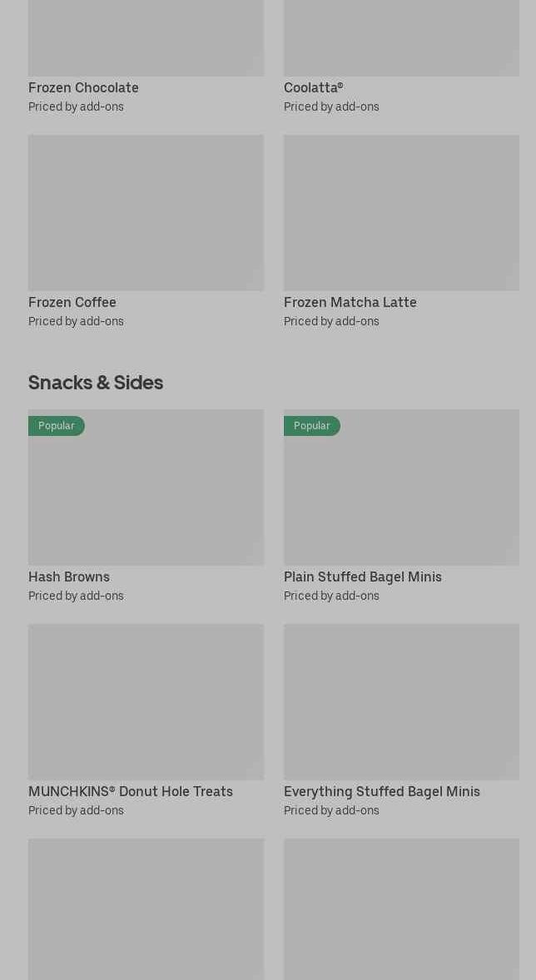Screen dimensions: 536x980
Task: Open the MUNCHKINS Donut Hole Treats image
Action: pos(146,702)
